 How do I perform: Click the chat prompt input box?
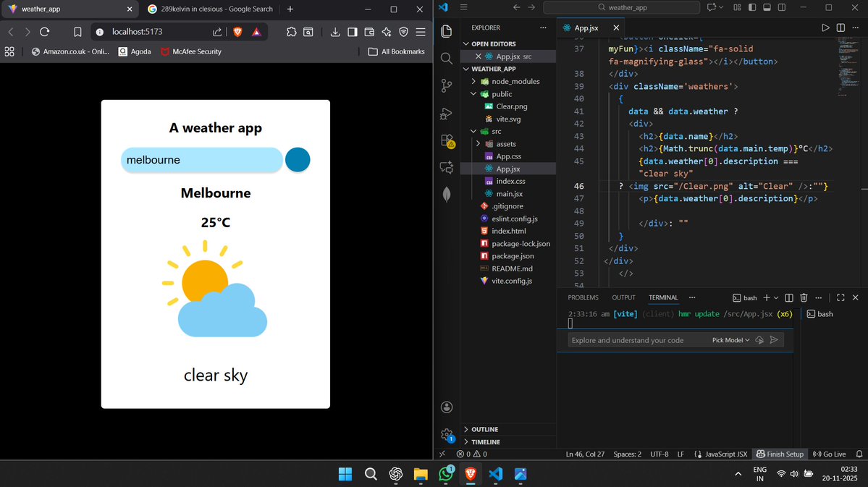click(638, 340)
